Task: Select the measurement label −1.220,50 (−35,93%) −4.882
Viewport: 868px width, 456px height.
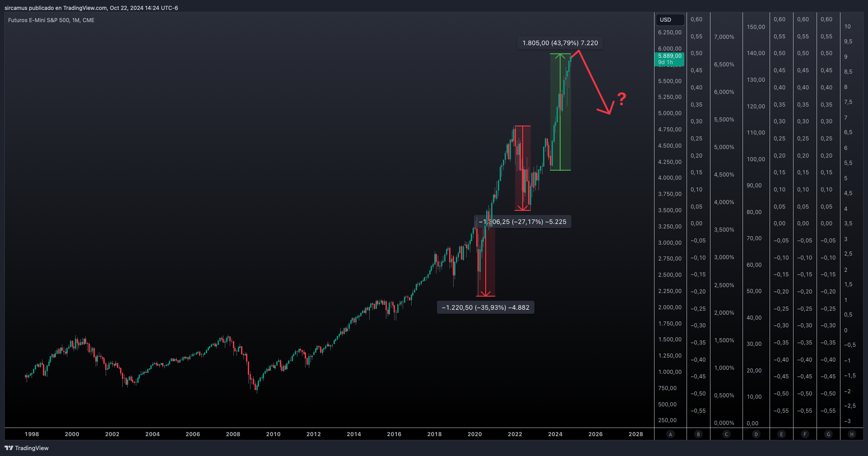Action: pos(486,307)
